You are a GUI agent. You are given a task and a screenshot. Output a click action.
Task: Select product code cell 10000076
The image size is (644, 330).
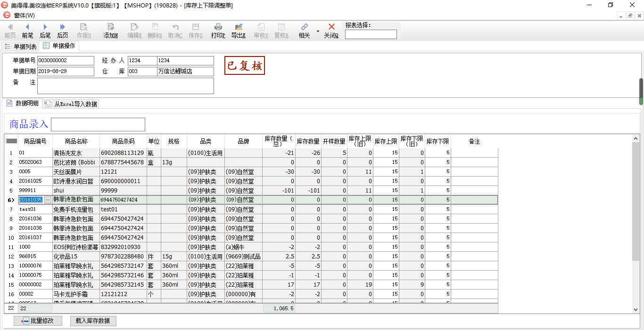[35, 266]
